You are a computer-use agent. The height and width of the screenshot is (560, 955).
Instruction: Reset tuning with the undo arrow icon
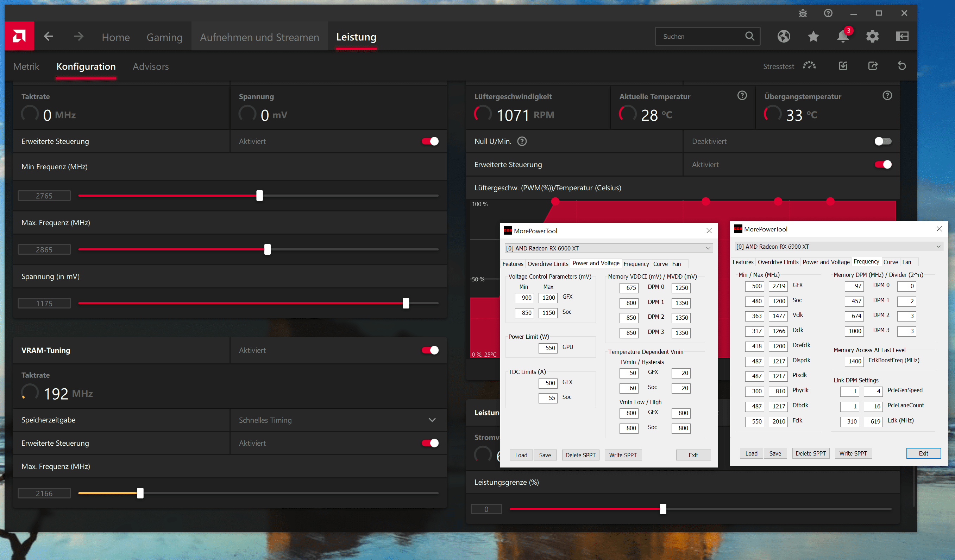[901, 66]
